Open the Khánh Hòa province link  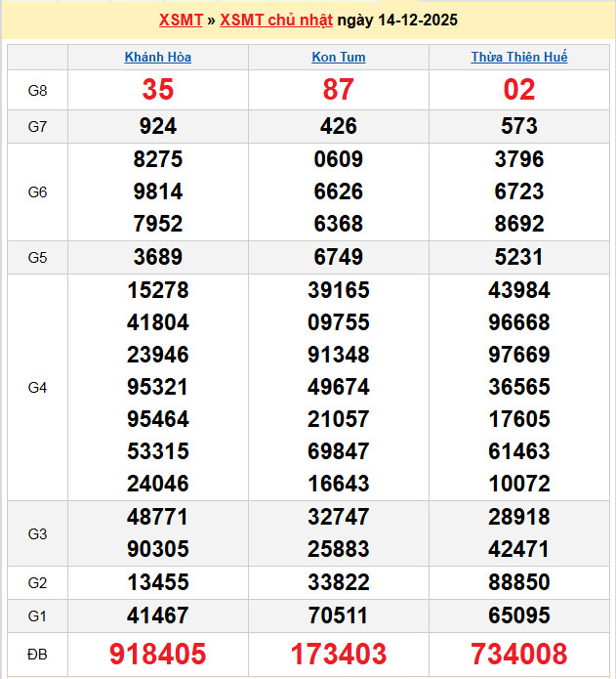158,57
